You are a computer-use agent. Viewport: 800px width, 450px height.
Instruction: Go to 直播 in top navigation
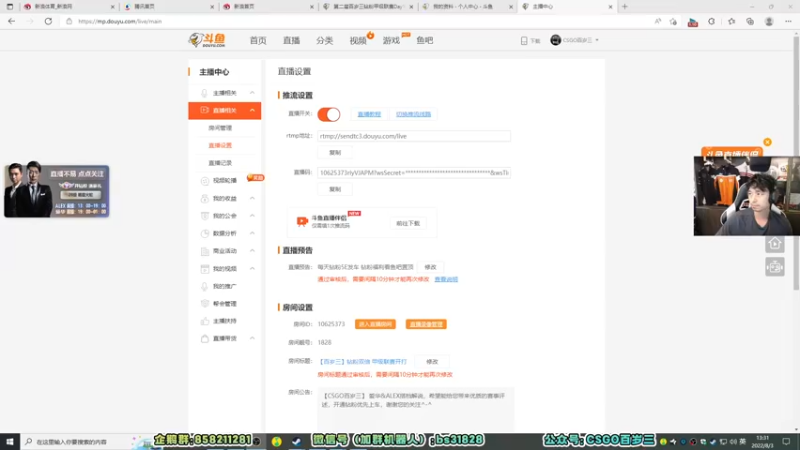291,40
